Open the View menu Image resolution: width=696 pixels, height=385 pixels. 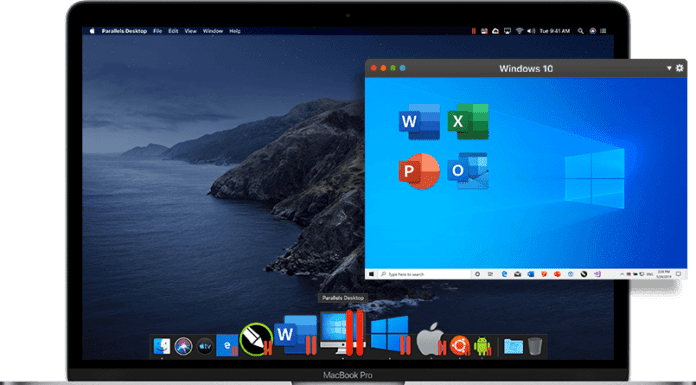click(190, 31)
